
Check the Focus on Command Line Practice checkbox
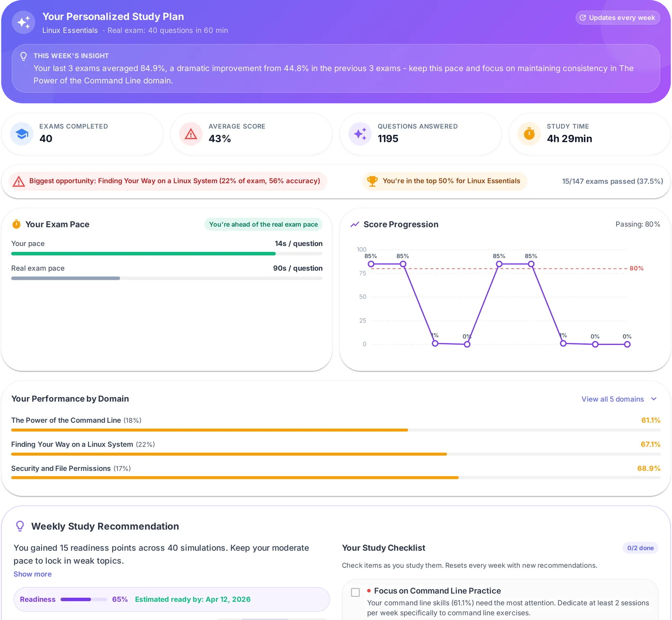[x=355, y=592]
